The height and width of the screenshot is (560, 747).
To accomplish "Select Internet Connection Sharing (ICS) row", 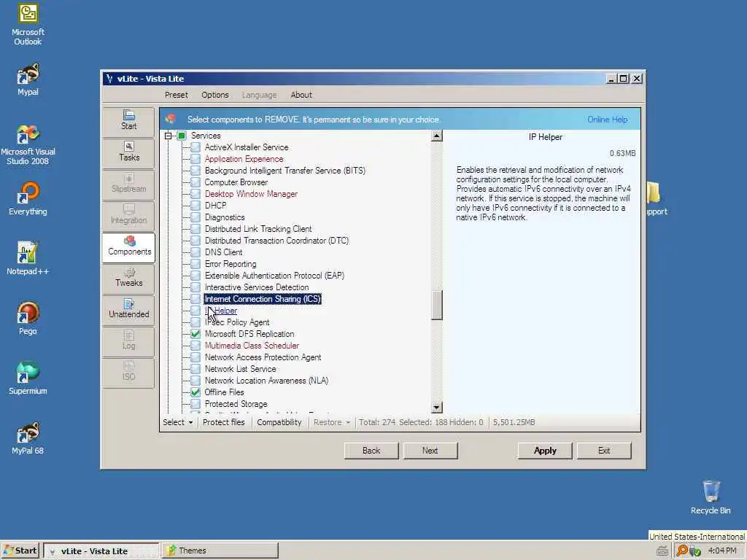I will coord(263,299).
